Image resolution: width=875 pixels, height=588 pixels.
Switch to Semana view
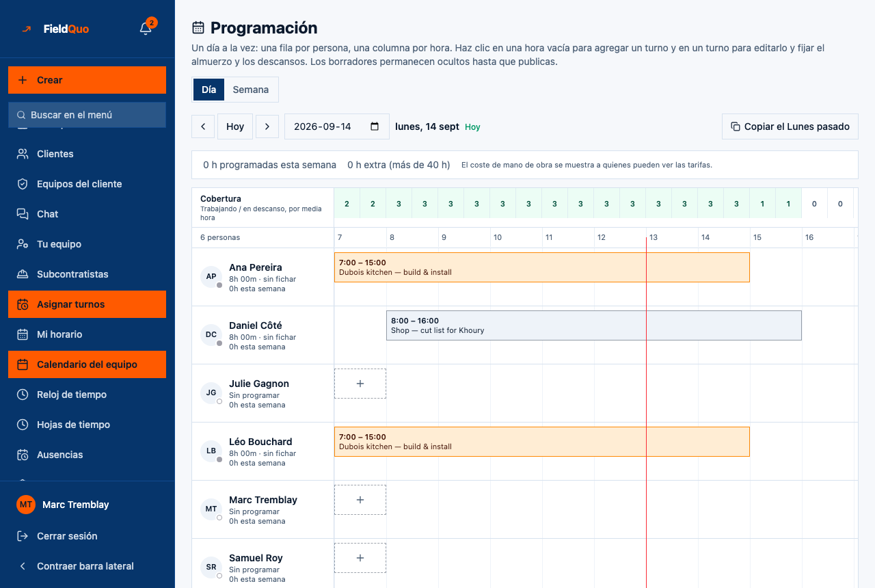tap(251, 90)
